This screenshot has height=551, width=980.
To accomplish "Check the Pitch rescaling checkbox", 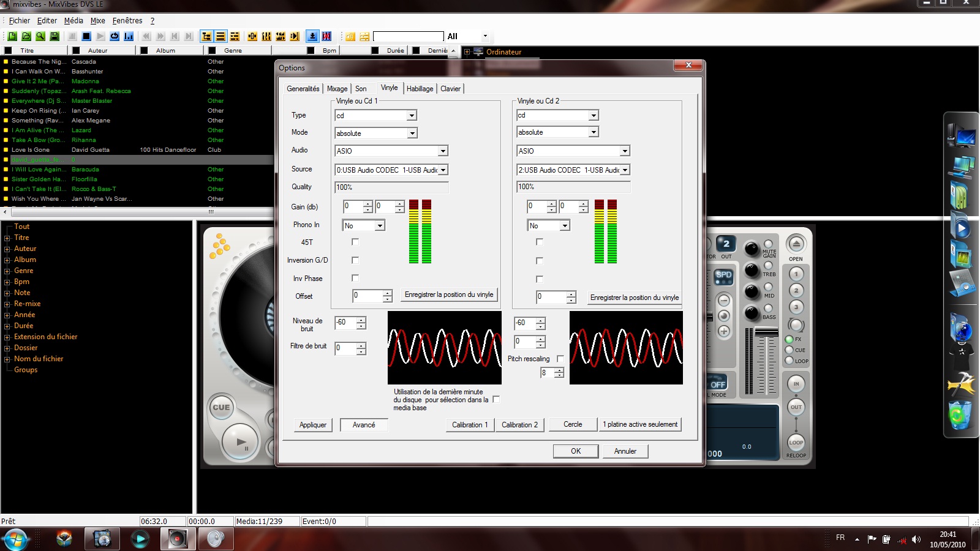I will tap(560, 359).
